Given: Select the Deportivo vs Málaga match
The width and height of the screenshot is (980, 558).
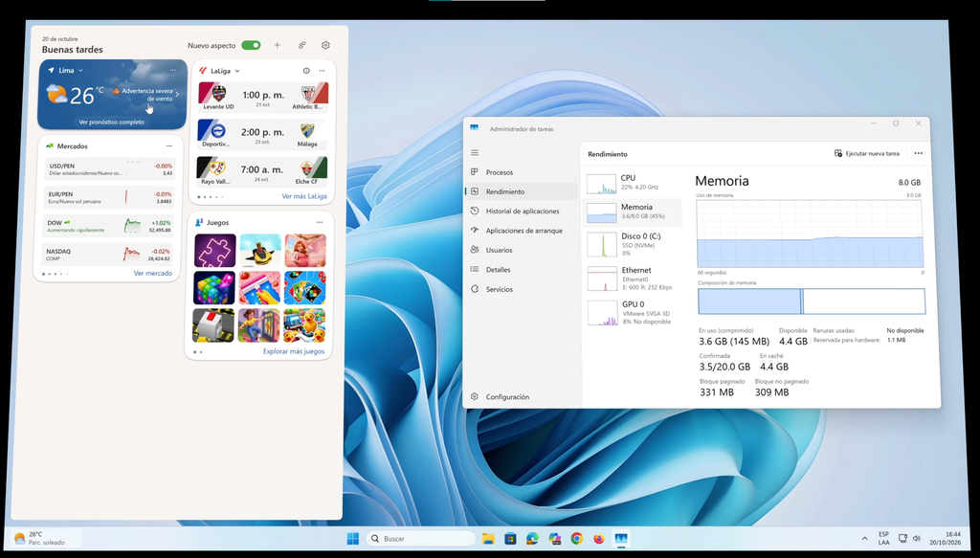Looking at the screenshot, I should click(262, 134).
